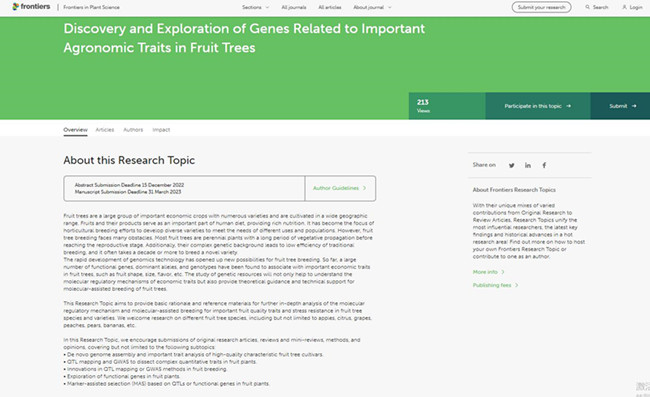Switch to the Articles tab

[104, 130]
